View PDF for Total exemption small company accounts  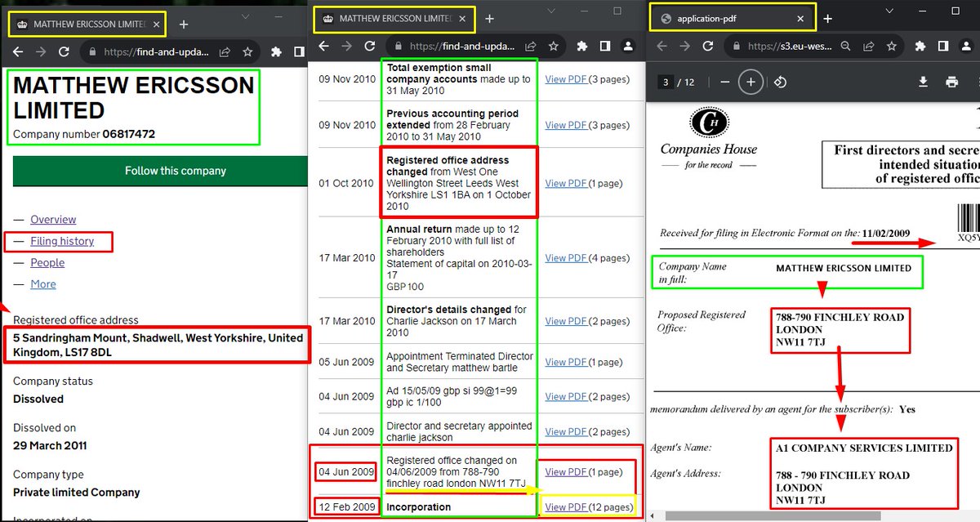566,79
